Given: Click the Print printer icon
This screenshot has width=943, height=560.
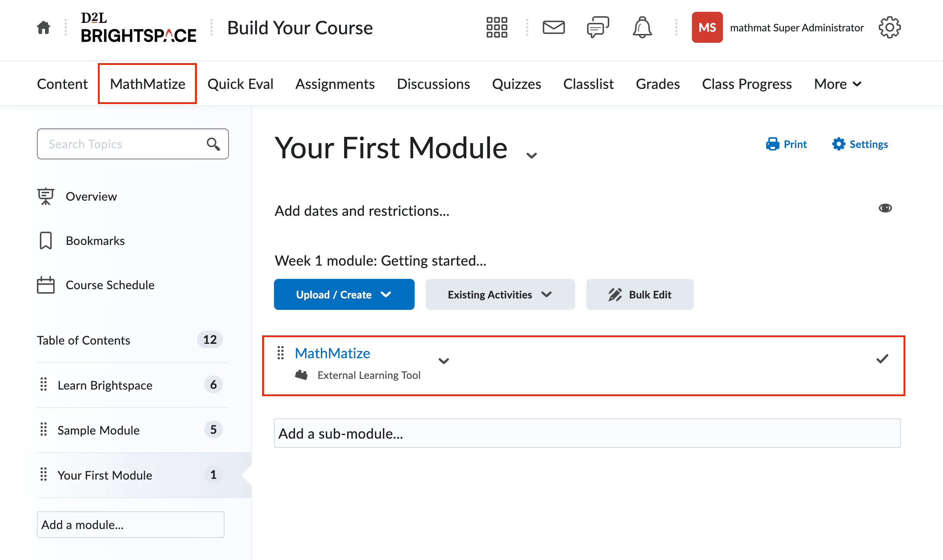Looking at the screenshot, I should pos(772,144).
